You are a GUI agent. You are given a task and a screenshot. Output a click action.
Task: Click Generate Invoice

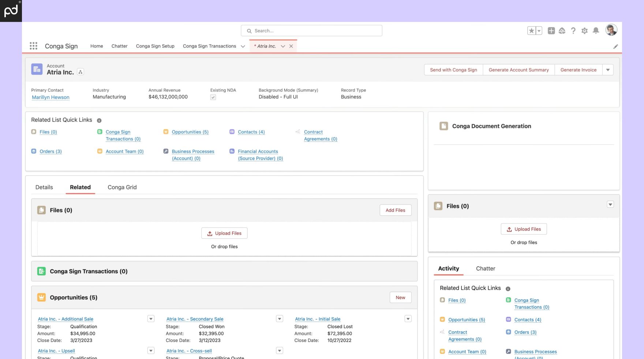579,70
